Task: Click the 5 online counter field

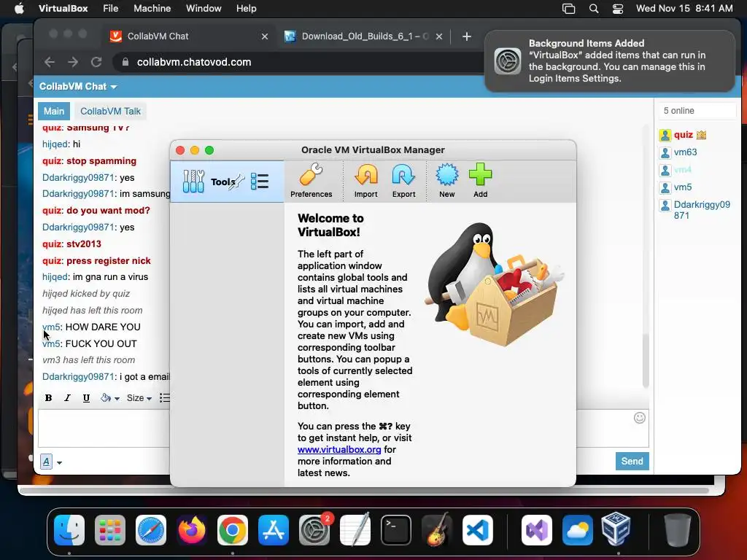Action: pyautogui.click(x=697, y=111)
